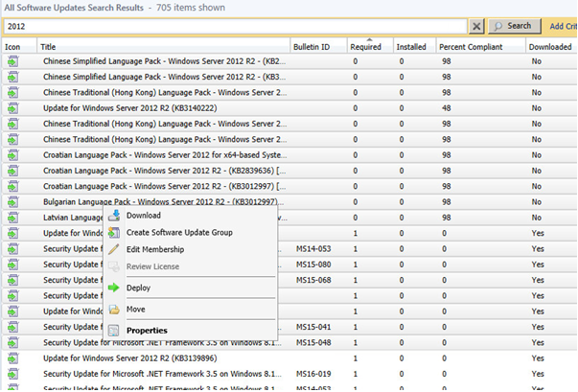Viewport: 578px width, 392px height.
Task: Select Croatian Language Pack x64-based Systems row
Action: pyautogui.click(x=165, y=154)
